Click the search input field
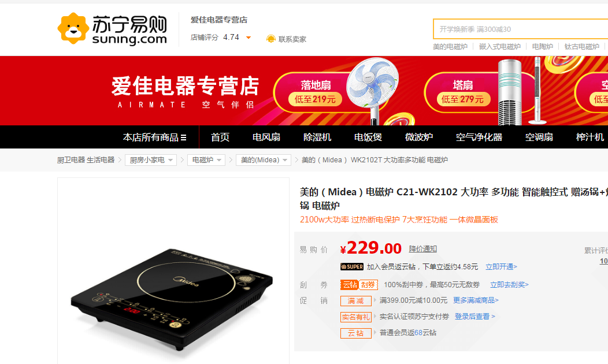Image resolution: width=608 pixels, height=364 pixels. tap(520, 29)
